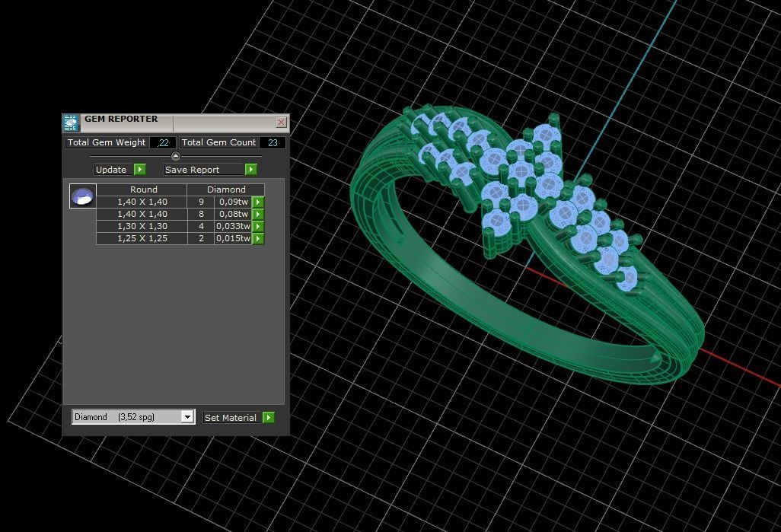
Task: Click the Gem Reporter panel icon
Action: pos(71,123)
